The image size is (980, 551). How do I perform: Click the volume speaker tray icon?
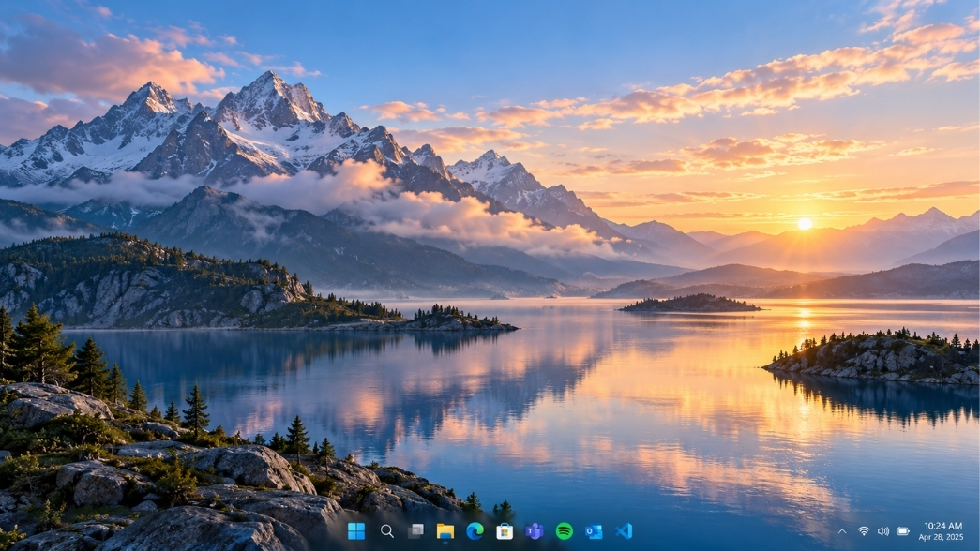click(883, 531)
